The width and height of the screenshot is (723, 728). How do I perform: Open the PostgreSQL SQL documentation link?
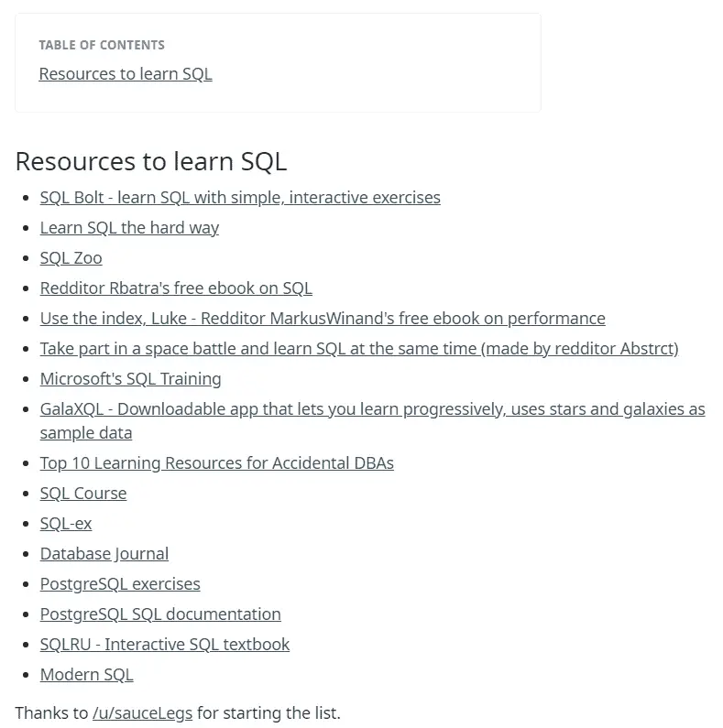(160, 614)
